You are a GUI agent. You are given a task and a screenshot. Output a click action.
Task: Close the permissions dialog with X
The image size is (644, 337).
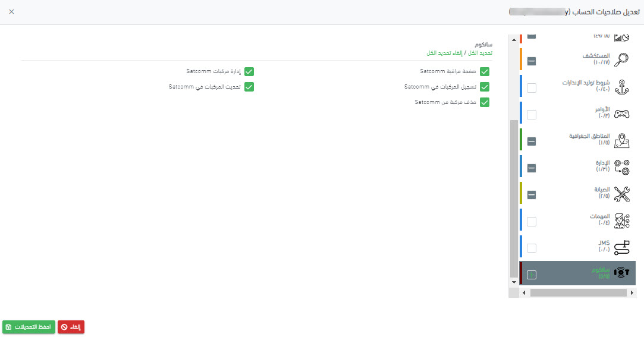(x=11, y=12)
